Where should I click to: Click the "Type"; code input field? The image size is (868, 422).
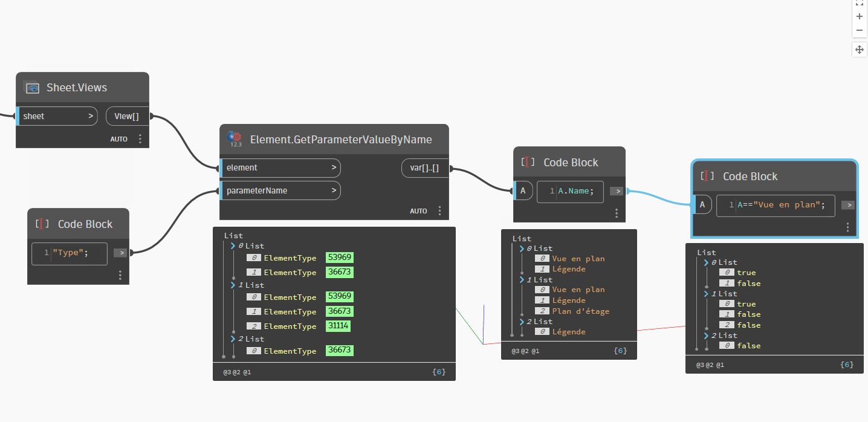pos(70,253)
